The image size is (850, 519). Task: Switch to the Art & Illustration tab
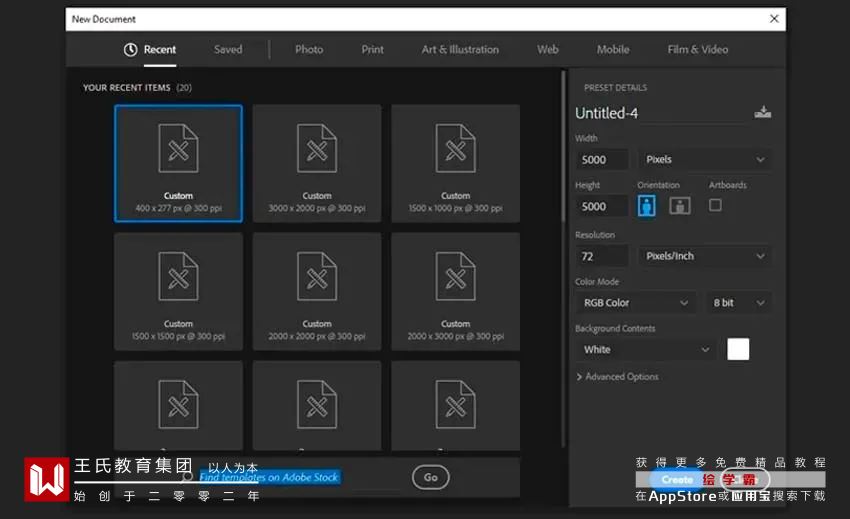click(x=460, y=49)
